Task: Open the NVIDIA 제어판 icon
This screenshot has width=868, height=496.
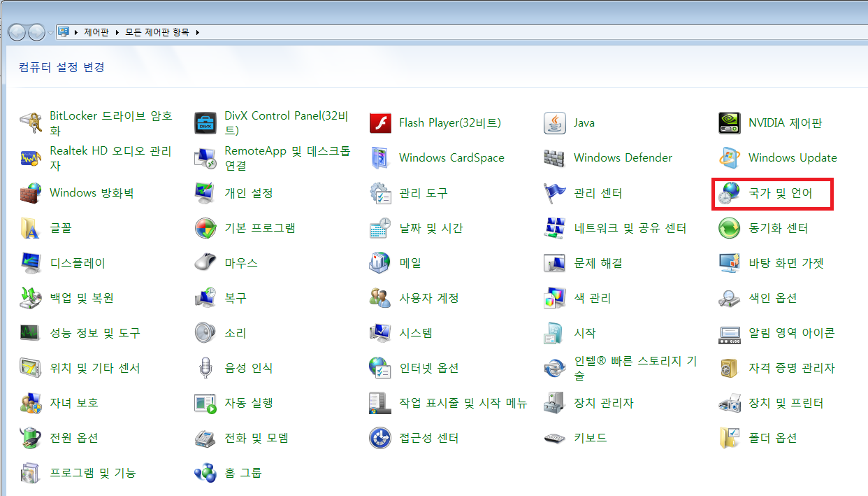Action: (x=730, y=123)
